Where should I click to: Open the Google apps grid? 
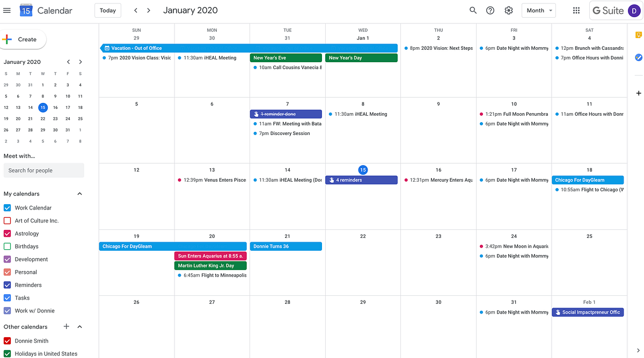coord(576,10)
